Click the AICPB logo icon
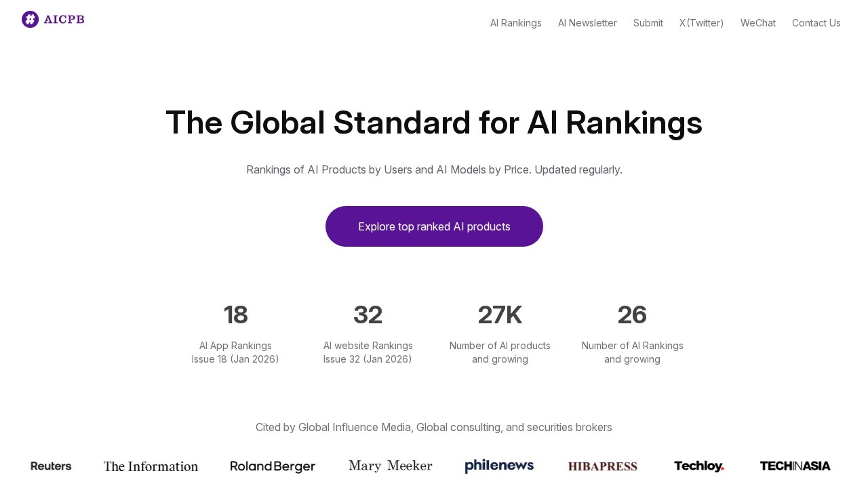Screen dimensions: 868x488 [x=30, y=19]
